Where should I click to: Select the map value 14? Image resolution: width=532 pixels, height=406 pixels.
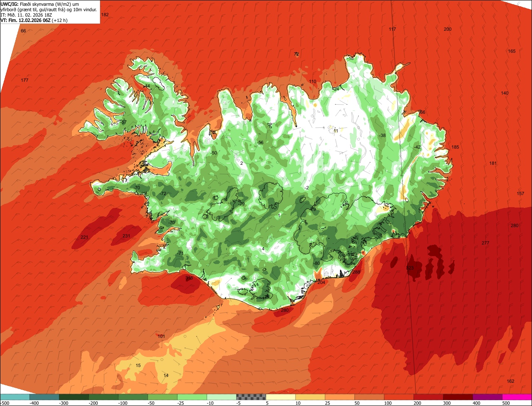coord(166,375)
